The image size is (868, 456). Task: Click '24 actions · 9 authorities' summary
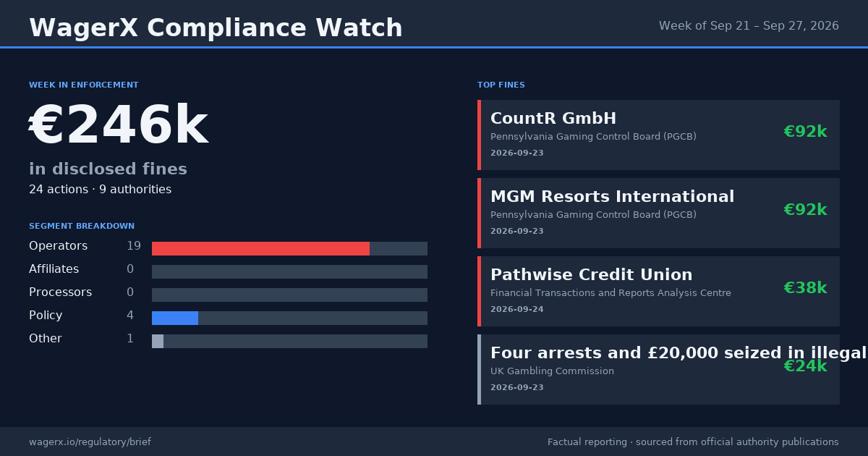point(100,190)
